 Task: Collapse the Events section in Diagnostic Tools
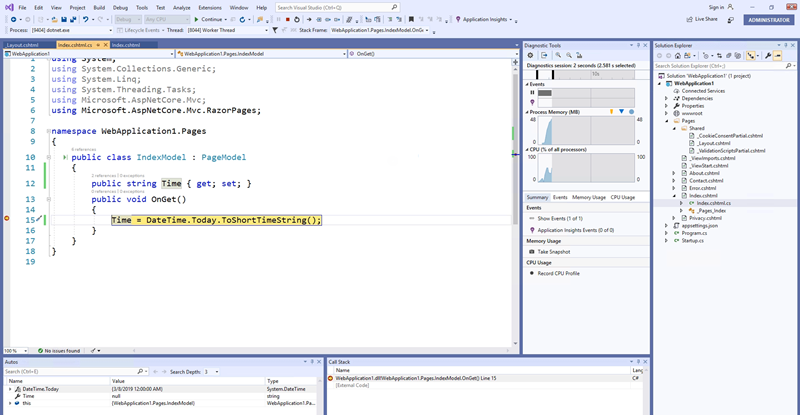coord(529,85)
